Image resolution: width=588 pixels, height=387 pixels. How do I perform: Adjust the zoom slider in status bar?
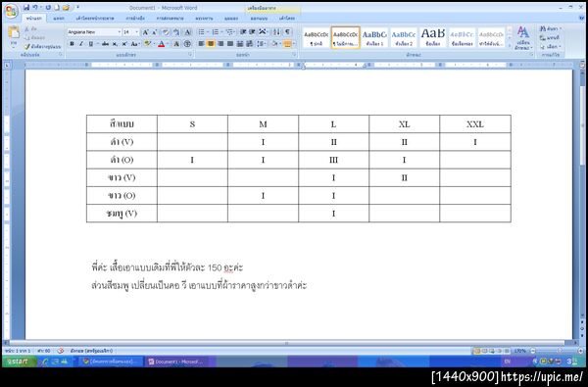pyautogui.click(x=559, y=351)
